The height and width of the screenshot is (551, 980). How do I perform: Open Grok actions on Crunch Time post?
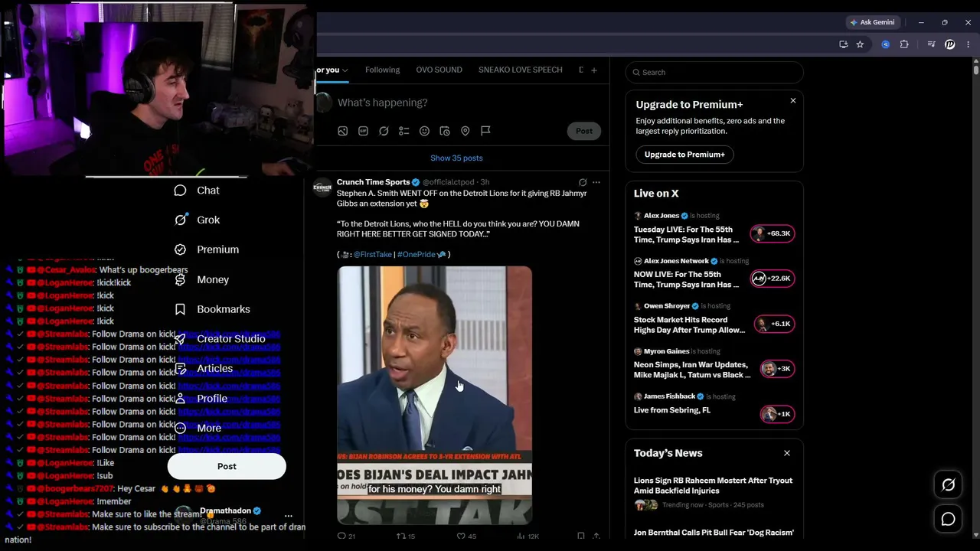pos(583,183)
